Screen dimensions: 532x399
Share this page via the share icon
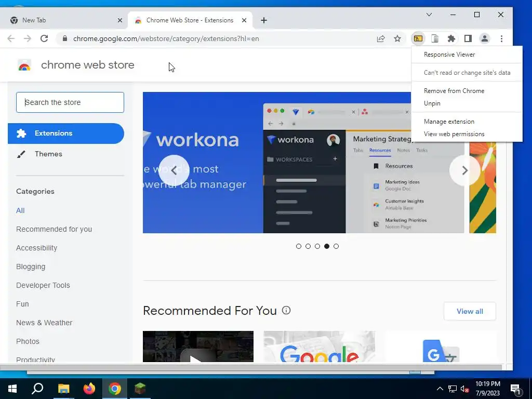pyautogui.click(x=381, y=38)
